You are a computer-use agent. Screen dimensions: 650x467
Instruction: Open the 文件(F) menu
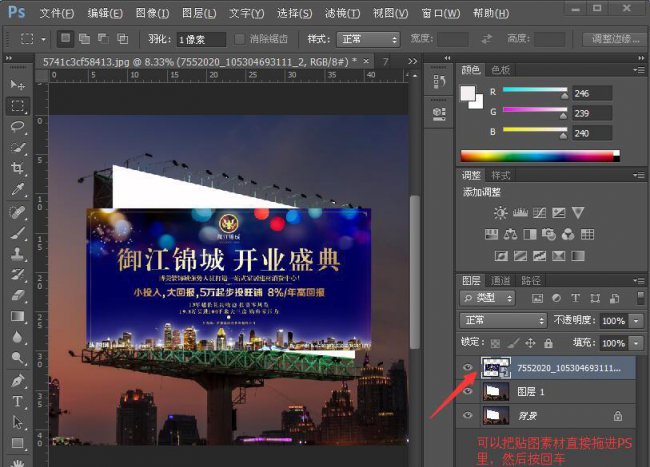coord(57,13)
